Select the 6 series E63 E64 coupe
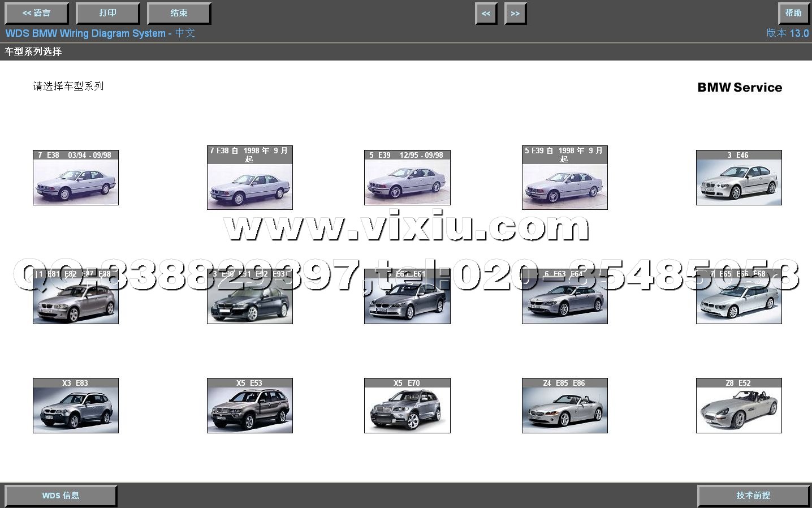Viewport: 812px width, 508px height. point(564,303)
